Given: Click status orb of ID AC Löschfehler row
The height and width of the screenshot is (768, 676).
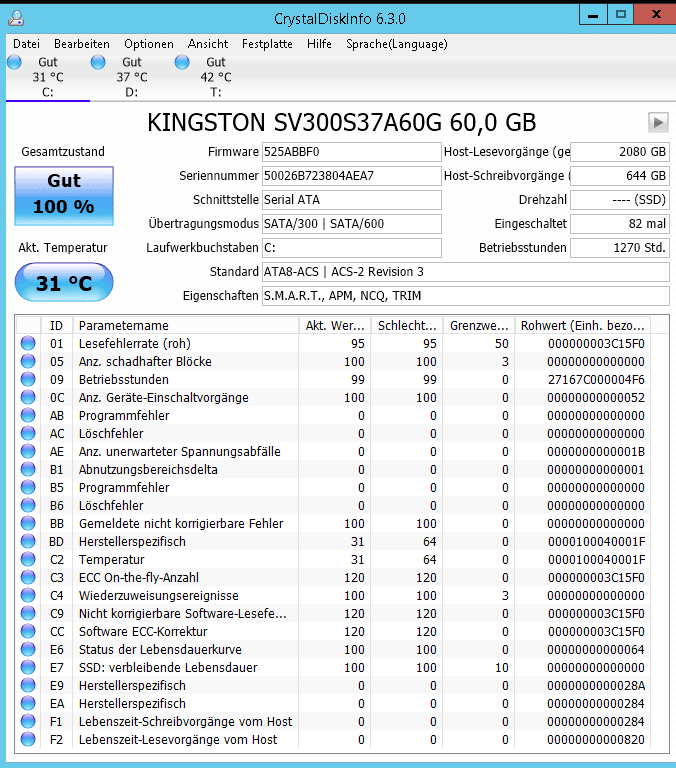Looking at the screenshot, I should click(28, 433).
